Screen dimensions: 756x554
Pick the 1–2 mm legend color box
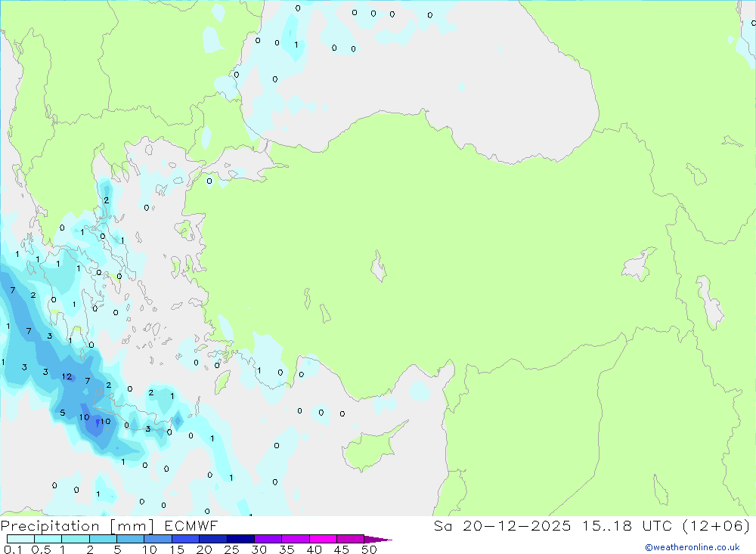pos(76,539)
